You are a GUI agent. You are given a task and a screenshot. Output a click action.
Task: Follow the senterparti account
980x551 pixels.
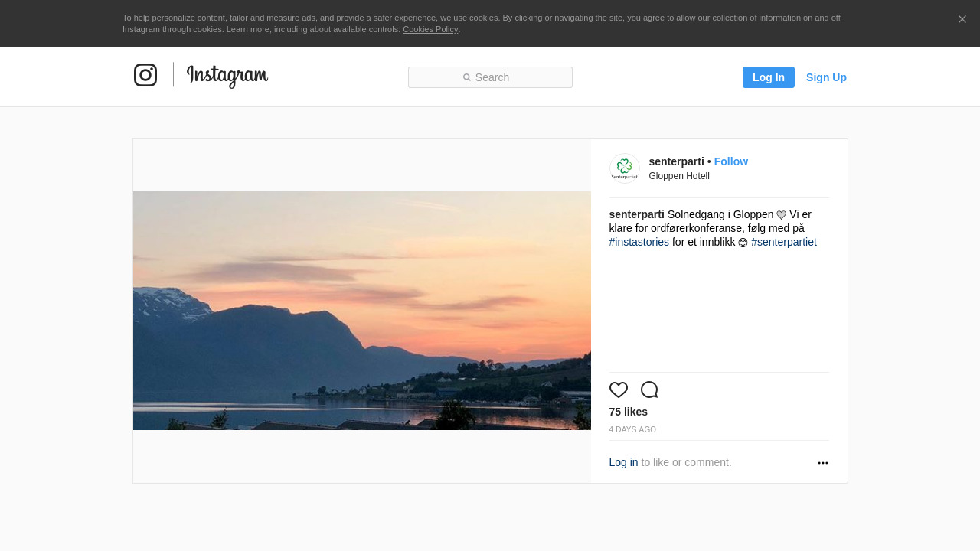(730, 161)
